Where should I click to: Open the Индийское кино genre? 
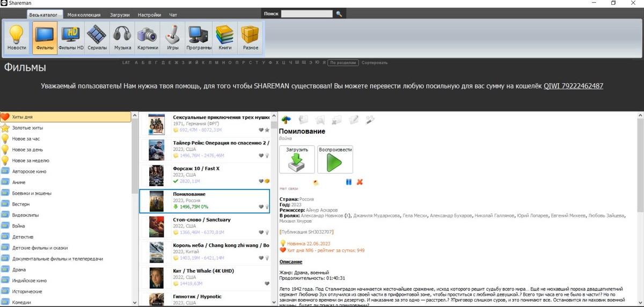pyautogui.click(x=65, y=281)
